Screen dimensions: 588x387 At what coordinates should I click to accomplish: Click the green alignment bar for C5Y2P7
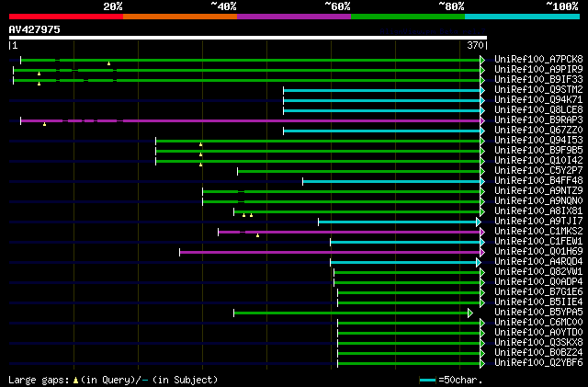click(358, 172)
